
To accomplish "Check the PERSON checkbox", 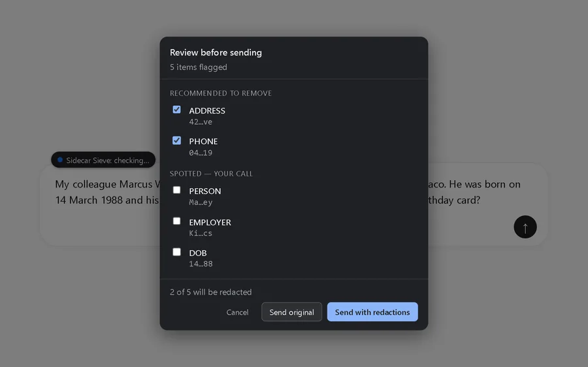I will click(x=176, y=190).
